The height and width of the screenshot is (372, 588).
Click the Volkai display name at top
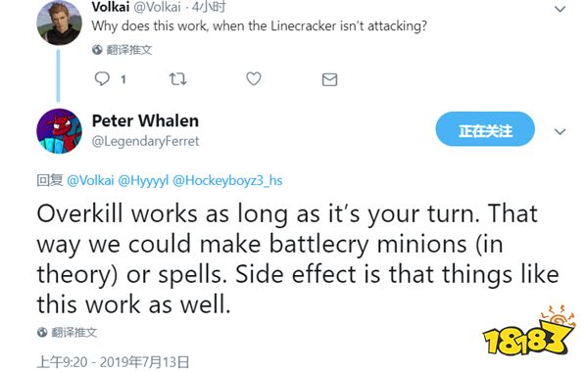pos(111,7)
